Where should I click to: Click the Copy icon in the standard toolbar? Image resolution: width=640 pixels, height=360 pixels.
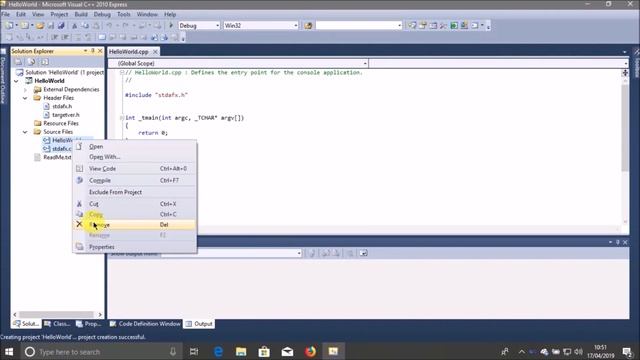pos(85,25)
